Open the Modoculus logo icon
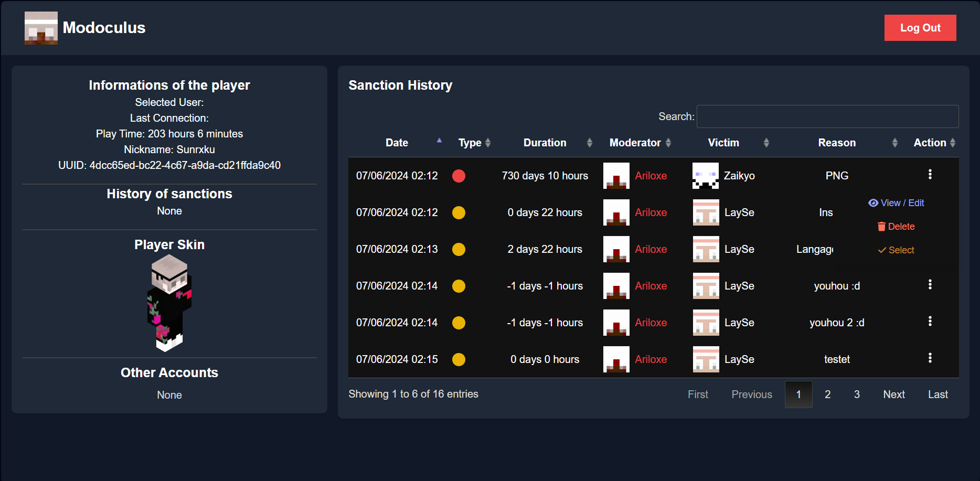Screen dimensions: 980x481 coord(40,28)
